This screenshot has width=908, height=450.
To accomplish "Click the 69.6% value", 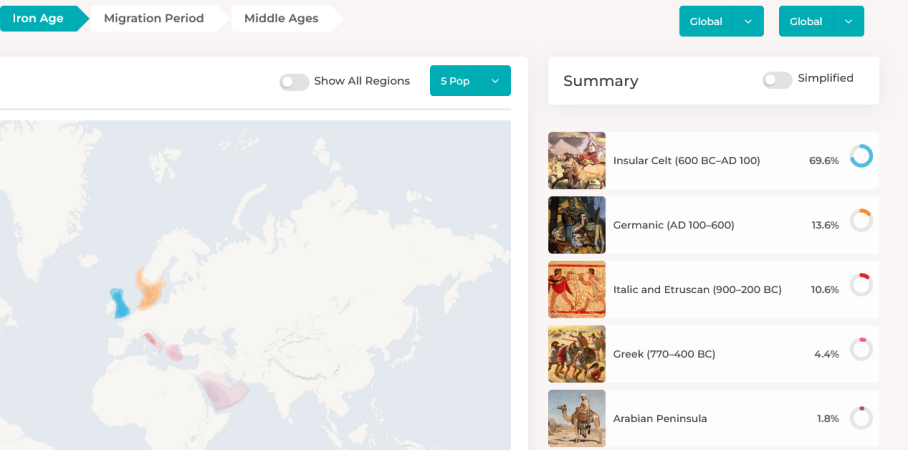I will [x=823, y=161].
